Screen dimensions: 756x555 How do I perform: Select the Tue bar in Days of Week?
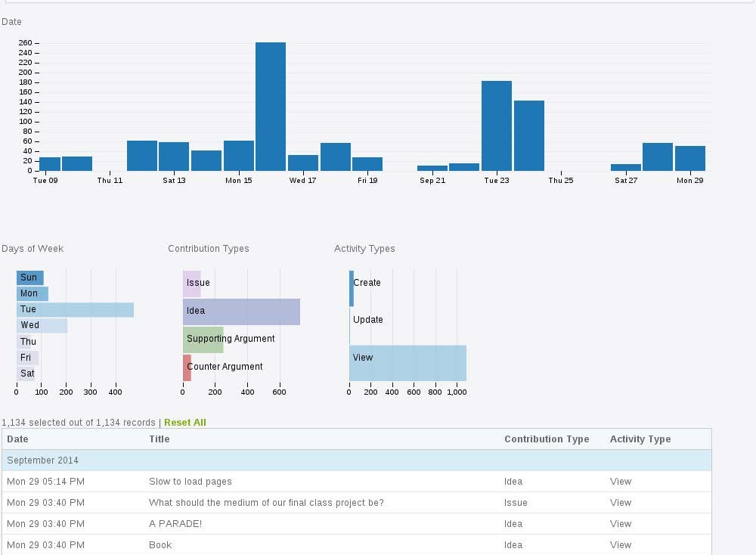[76, 309]
